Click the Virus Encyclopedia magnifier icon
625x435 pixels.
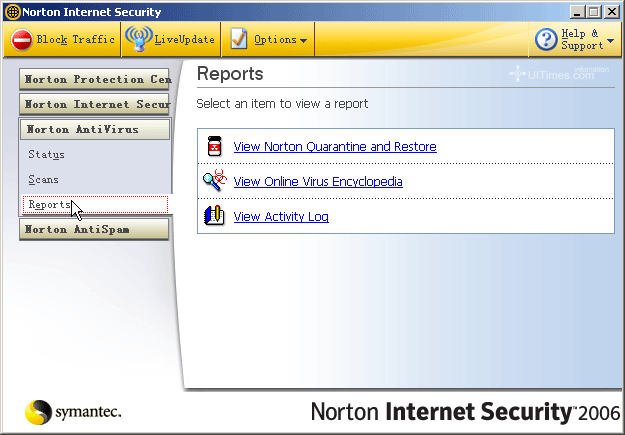tap(214, 180)
